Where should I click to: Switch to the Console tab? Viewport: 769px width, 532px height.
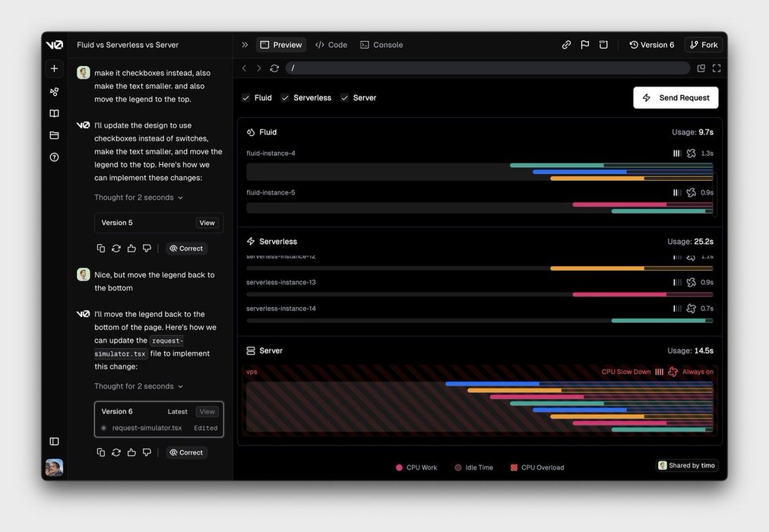pos(381,45)
